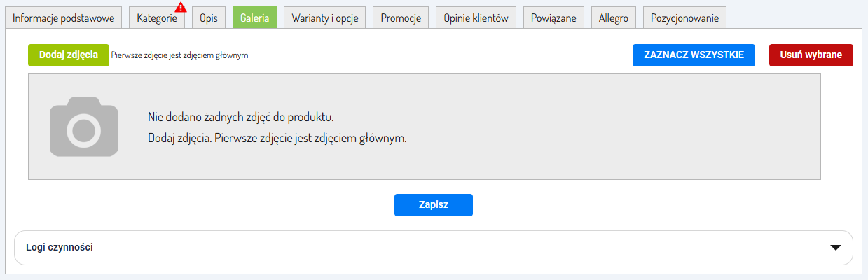868x280 pixels.
Task: Click the red warning icon on Kategorie
Action: (180, 8)
